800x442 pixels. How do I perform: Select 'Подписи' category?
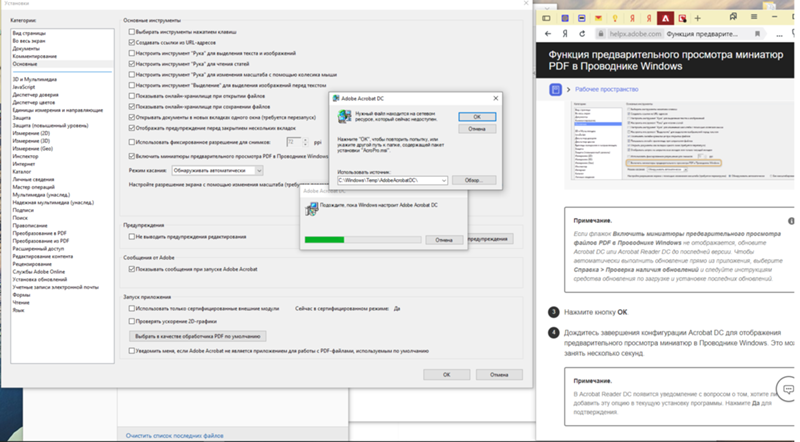point(23,210)
